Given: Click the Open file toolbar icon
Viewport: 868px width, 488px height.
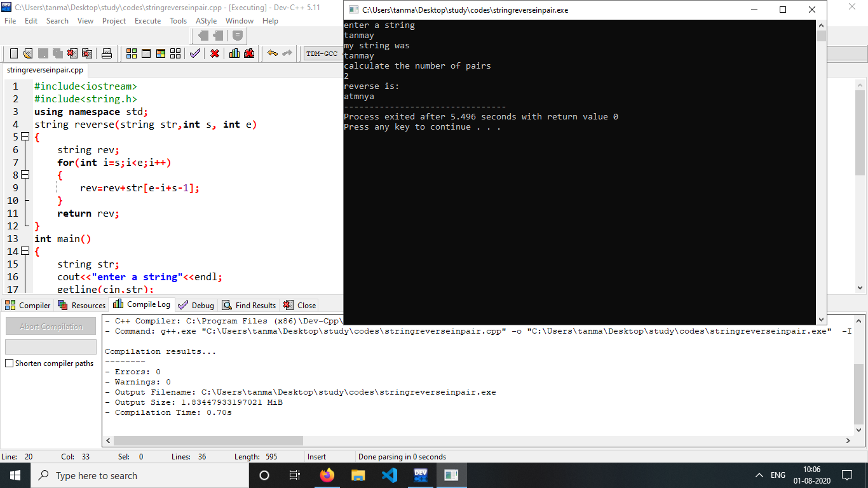Looking at the screenshot, I should [x=29, y=53].
